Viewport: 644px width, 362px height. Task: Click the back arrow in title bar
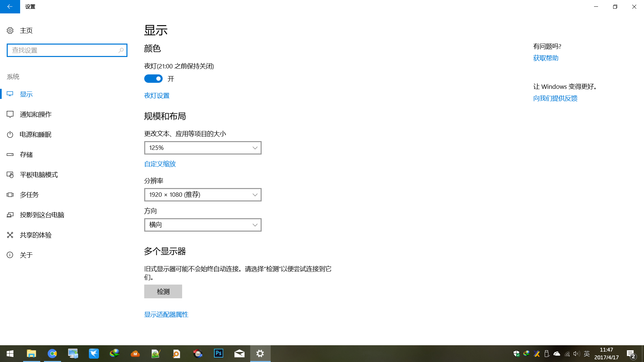(x=10, y=7)
